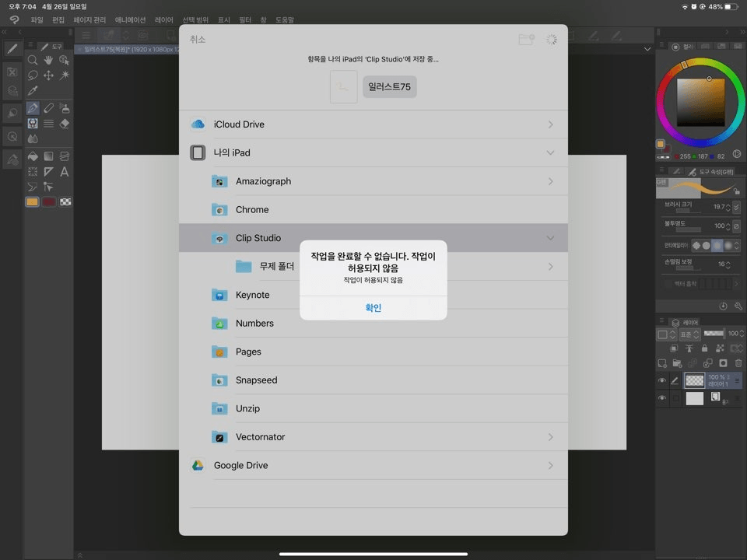Image resolution: width=747 pixels, height=560 pixels.
Task: Select the Airbrush tool
Action: coord(65,108)
